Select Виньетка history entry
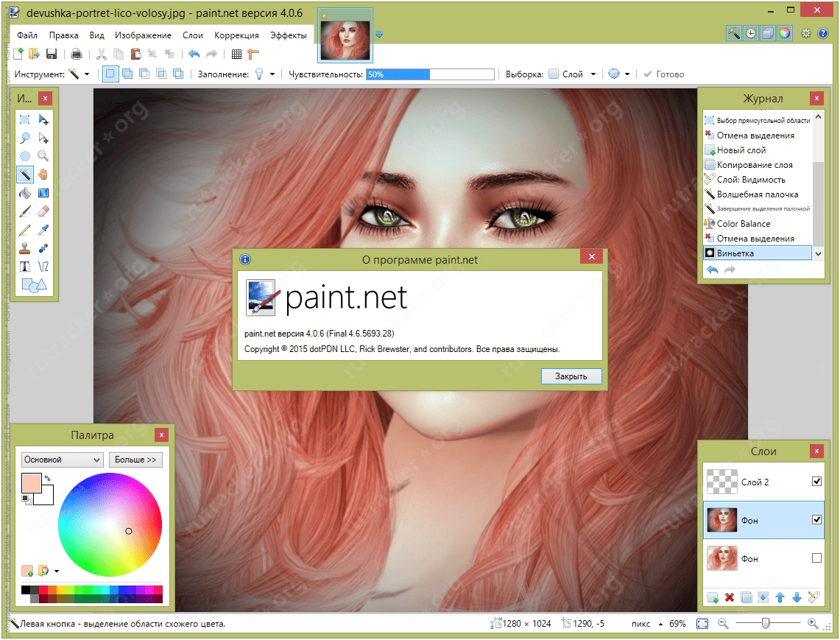Screen dimensions: 840x640 pos(758,253)
